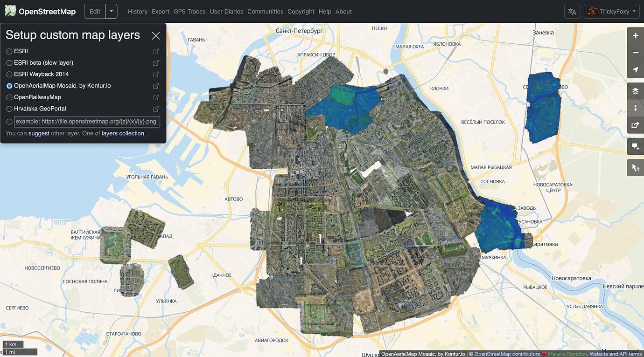This screenshot has width=644, height=357.
Task: Focus the custom tile URL input field
Action: 87,122
